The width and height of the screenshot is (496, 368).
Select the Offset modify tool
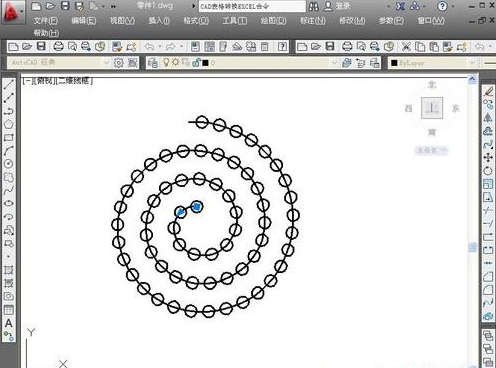[x=488, y=131]
